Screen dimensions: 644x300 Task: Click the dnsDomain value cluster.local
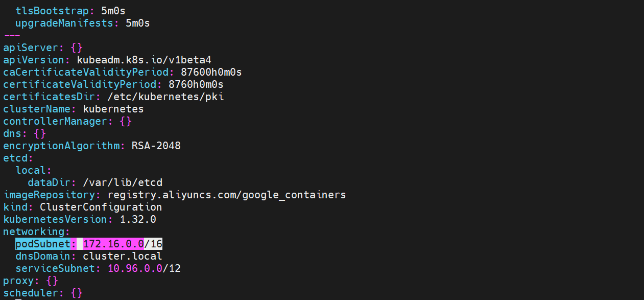[122, 256]
